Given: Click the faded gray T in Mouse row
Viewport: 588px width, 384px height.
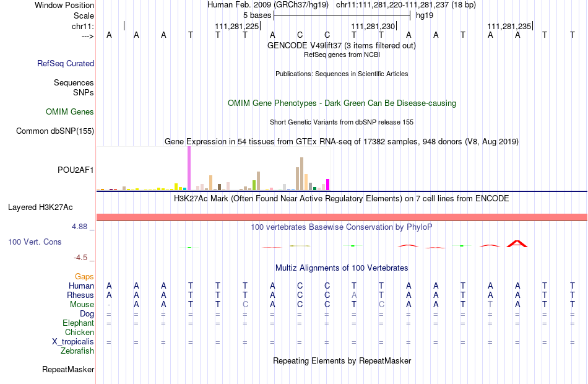Looking at the screenshot, I should (x=490, y=305).
